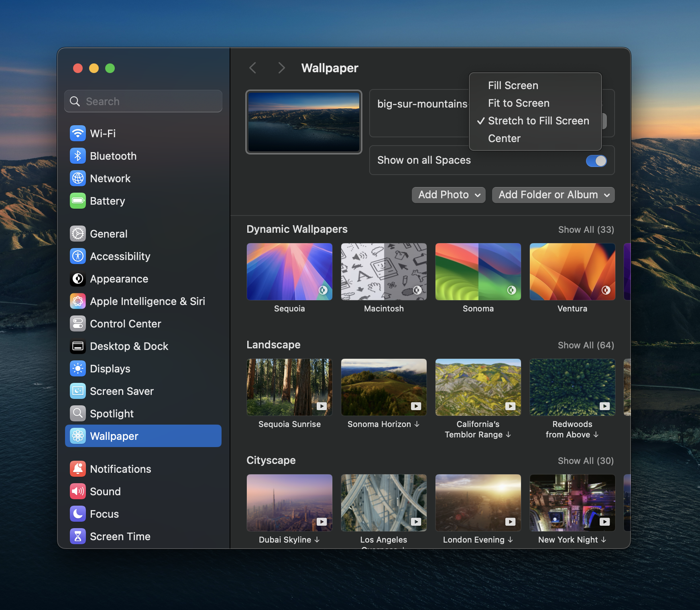Open the Notifications bell icon
The image size is (700, 610).
[x=78, y=469]
